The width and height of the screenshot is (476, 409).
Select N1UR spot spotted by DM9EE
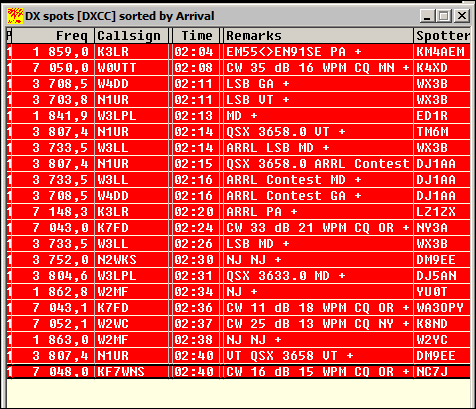[238, 356]
